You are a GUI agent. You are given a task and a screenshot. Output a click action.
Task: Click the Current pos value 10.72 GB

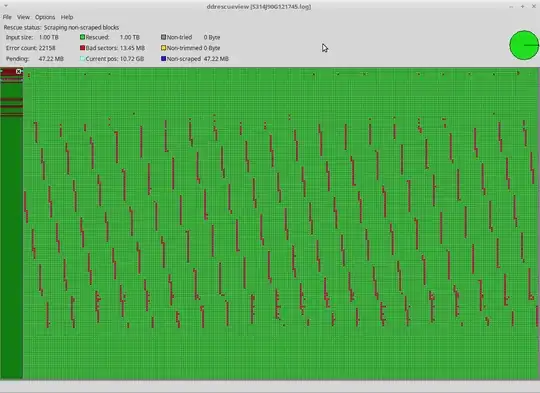pyautogui.click(x=132, y=59)
